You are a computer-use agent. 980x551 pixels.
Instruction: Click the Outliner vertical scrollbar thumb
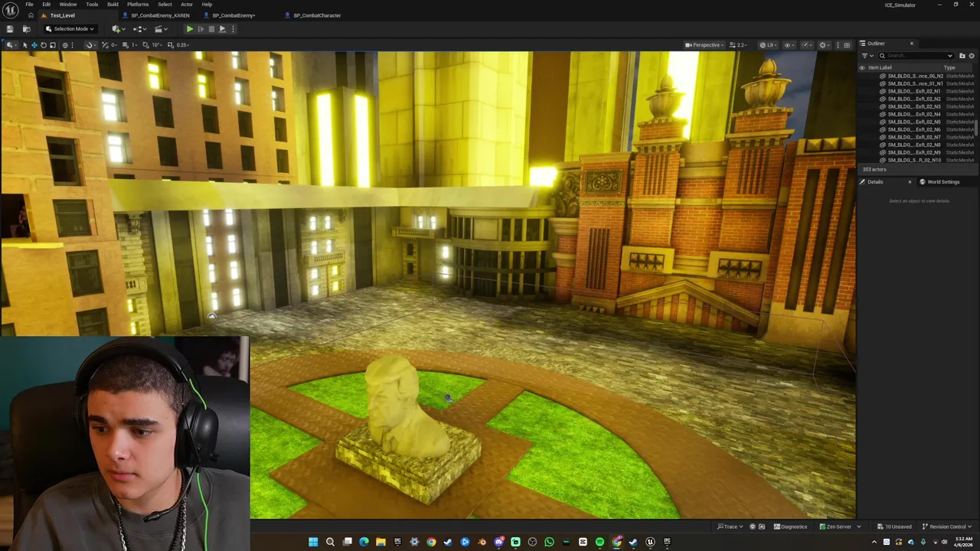pos(976,129)
